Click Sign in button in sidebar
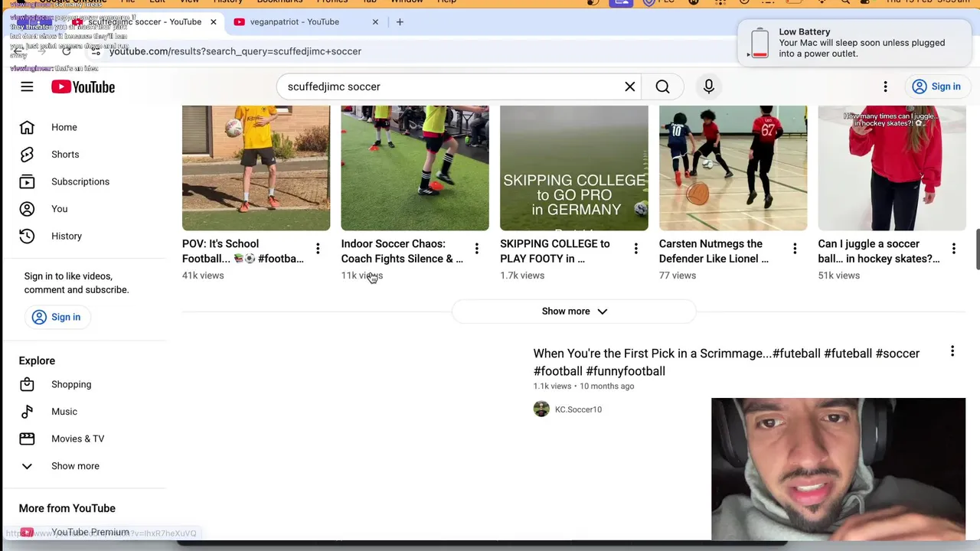The image size is (980, 551). [56, 317]
